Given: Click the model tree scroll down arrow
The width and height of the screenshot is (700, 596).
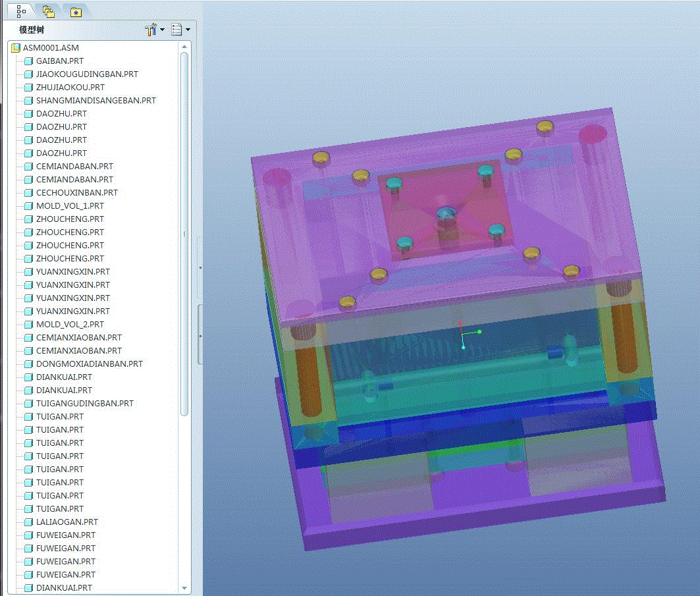Looking at the screenshot, I should 184,588.
